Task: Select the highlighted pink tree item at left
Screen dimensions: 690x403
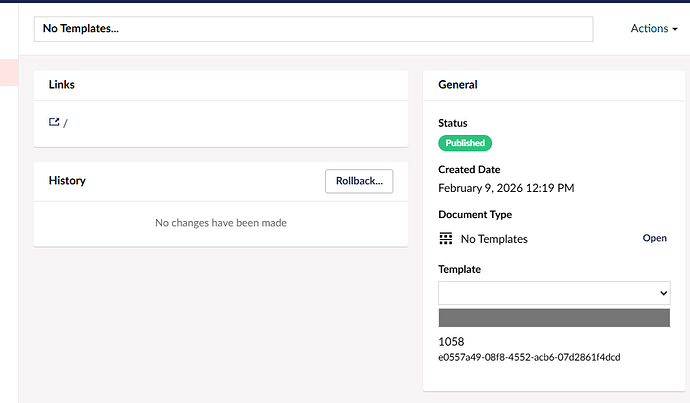Action: (x=8, y=72)
